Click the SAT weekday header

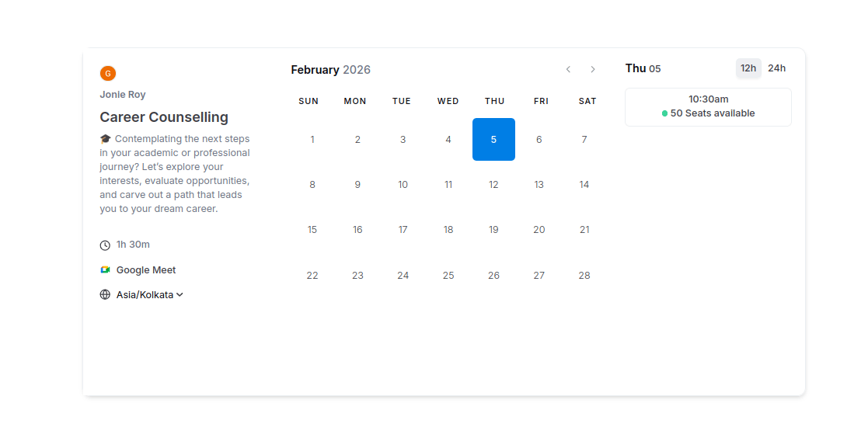tap(587, 101)
